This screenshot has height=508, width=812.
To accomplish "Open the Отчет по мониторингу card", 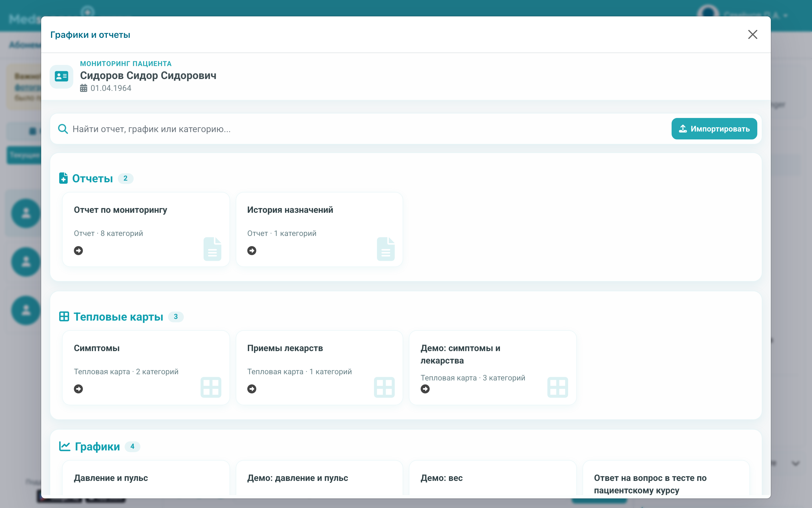I will coord(146,229).
